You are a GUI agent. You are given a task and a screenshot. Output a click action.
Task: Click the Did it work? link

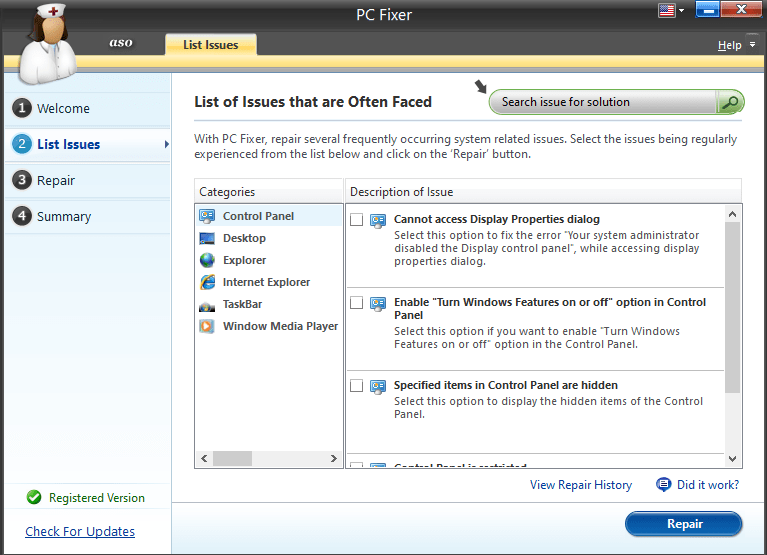click(708, 485)
